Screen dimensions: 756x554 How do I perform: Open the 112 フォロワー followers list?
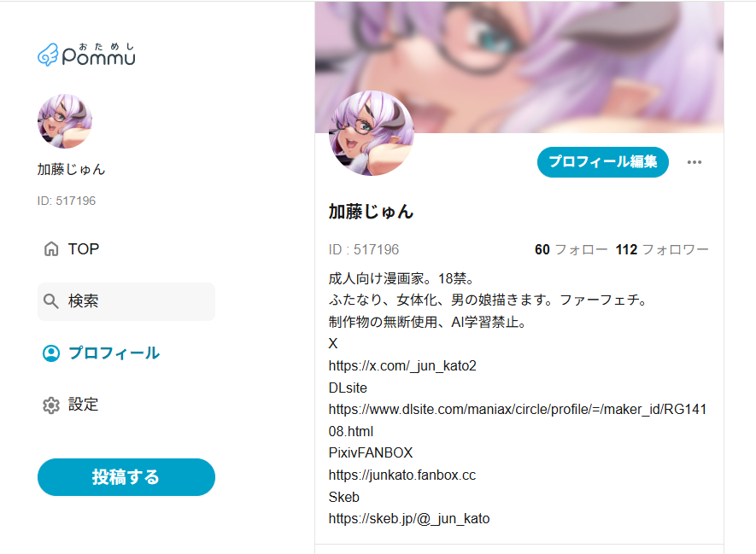[662, 249]
